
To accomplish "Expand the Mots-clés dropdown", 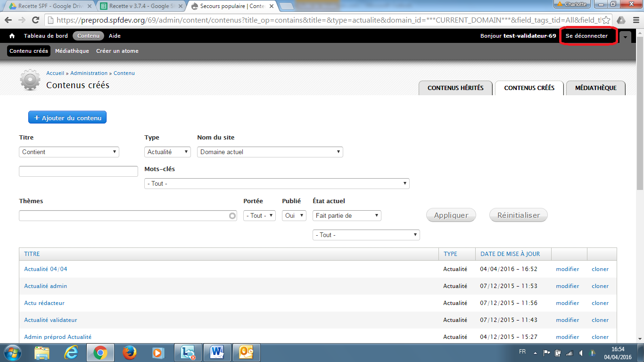I will coord(277,183).
